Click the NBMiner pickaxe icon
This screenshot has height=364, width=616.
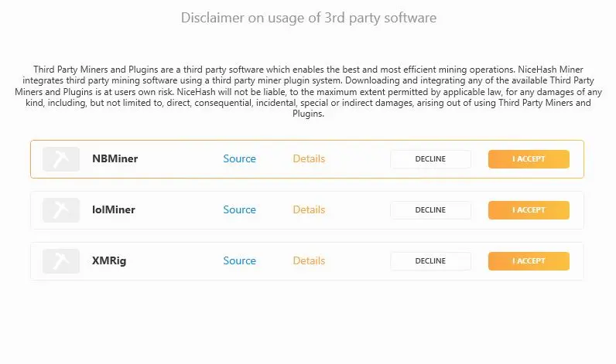point(61,159)
